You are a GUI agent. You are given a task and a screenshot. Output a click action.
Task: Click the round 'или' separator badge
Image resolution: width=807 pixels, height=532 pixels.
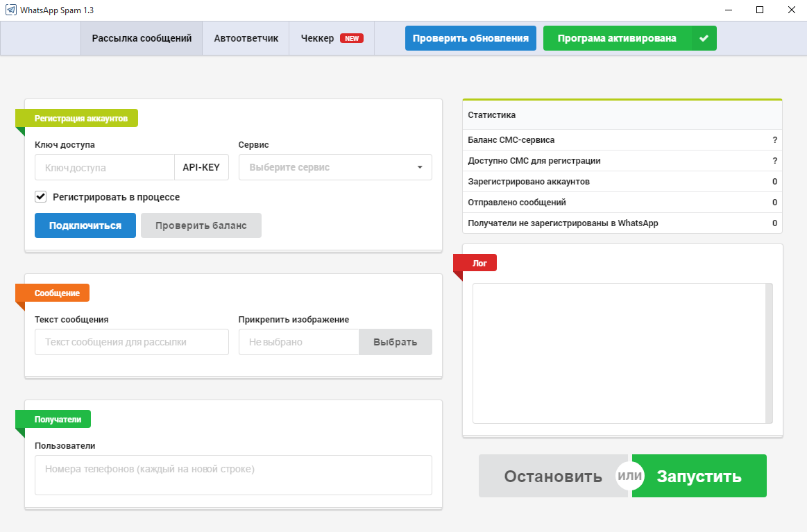coord(630,477)
